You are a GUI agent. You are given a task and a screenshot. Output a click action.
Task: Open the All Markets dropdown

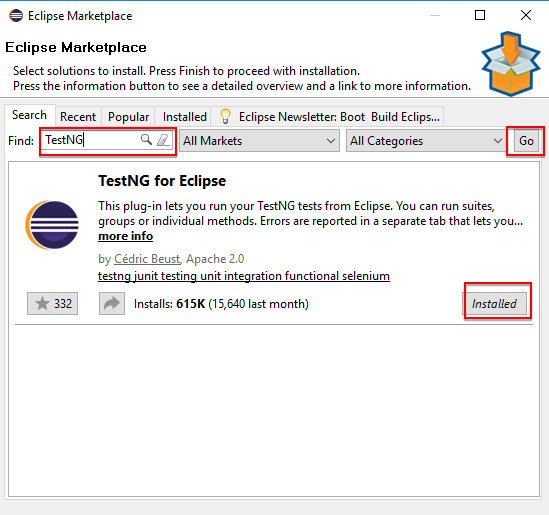pos(259,141)
